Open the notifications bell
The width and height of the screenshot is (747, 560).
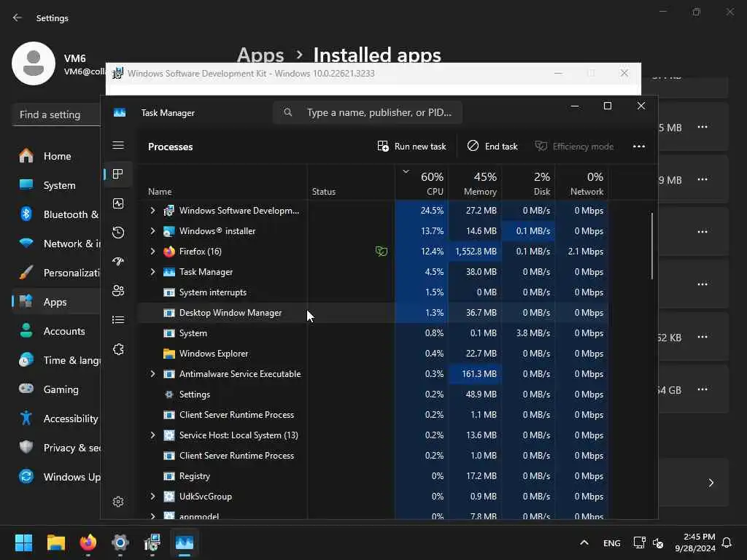click(x=727, y=542)
